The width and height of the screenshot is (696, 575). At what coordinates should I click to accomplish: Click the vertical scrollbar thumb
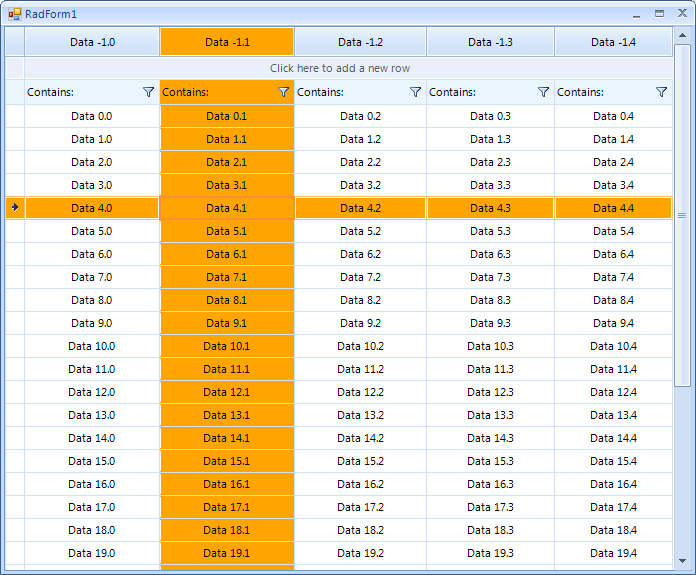click(682, 216)
